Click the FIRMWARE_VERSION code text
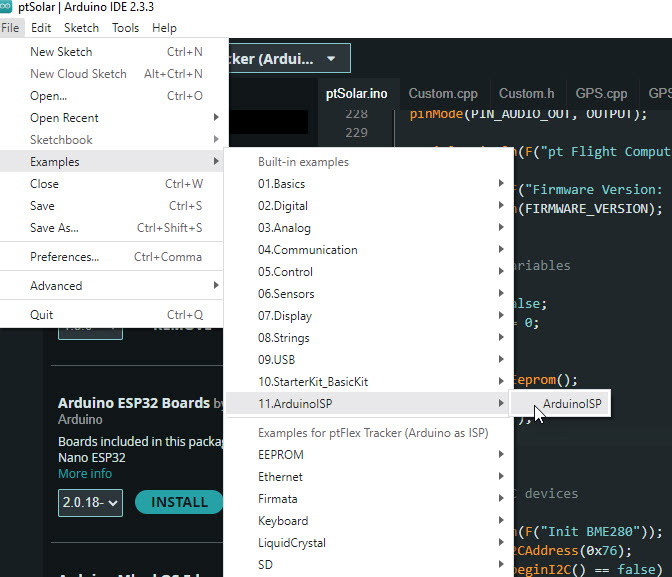 pyautogui.click(x=588, y=209)
